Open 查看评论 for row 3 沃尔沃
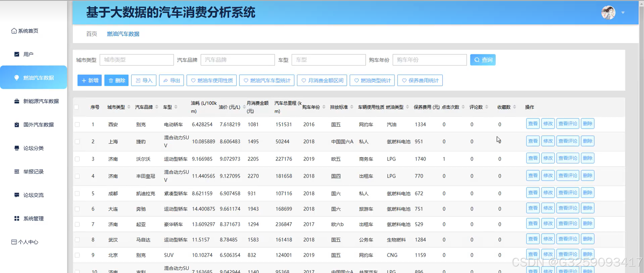This screenshot has width=644, height=273. point(568,158)
